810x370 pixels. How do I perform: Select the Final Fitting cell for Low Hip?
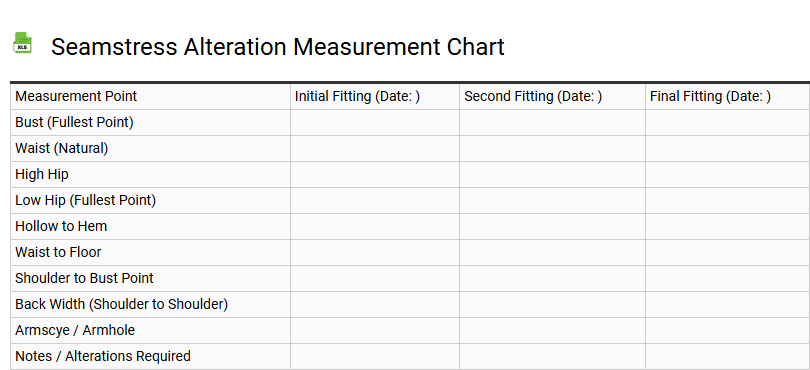[727, 200]
